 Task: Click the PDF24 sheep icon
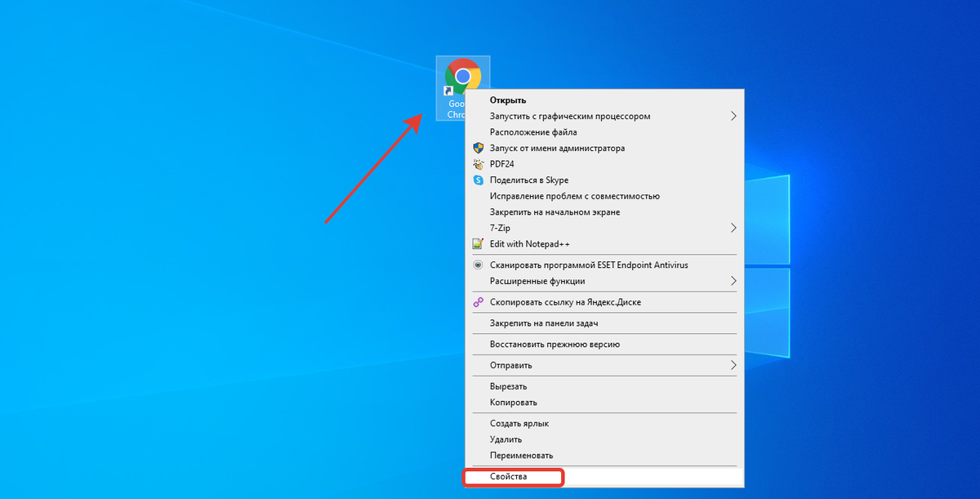479,164
